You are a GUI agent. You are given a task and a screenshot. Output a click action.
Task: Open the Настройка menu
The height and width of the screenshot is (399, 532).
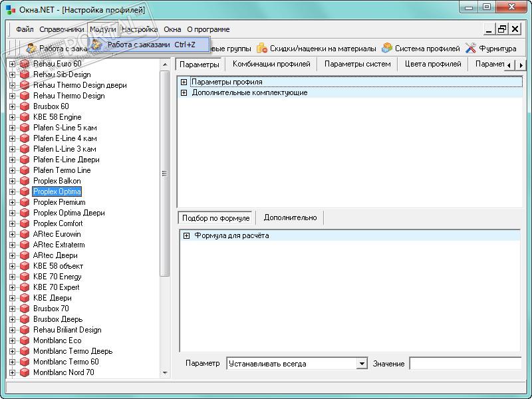click(140, 29)
